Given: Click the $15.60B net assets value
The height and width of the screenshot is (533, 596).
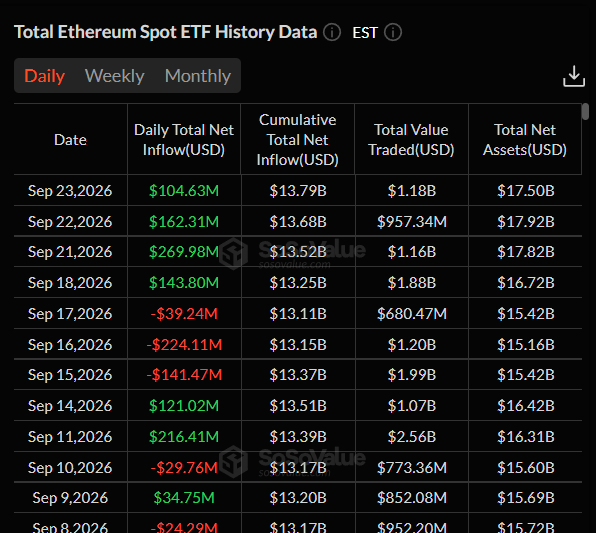Looking at the screenshot, I should pos(526,468).
